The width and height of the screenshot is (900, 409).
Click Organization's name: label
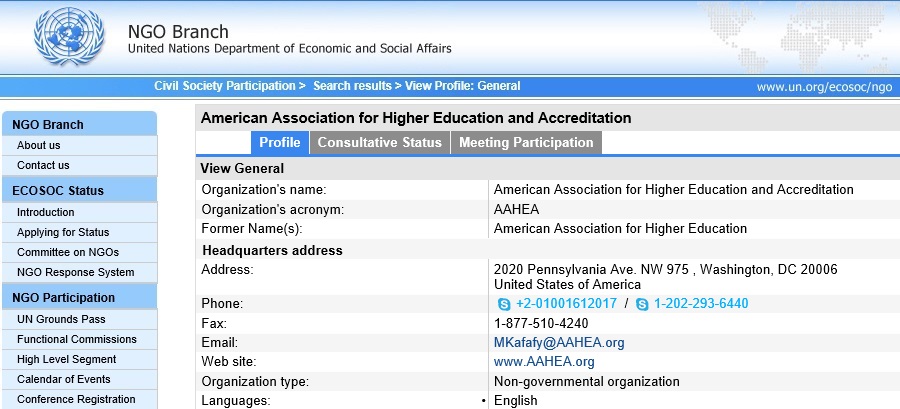(x=264, y=190)
